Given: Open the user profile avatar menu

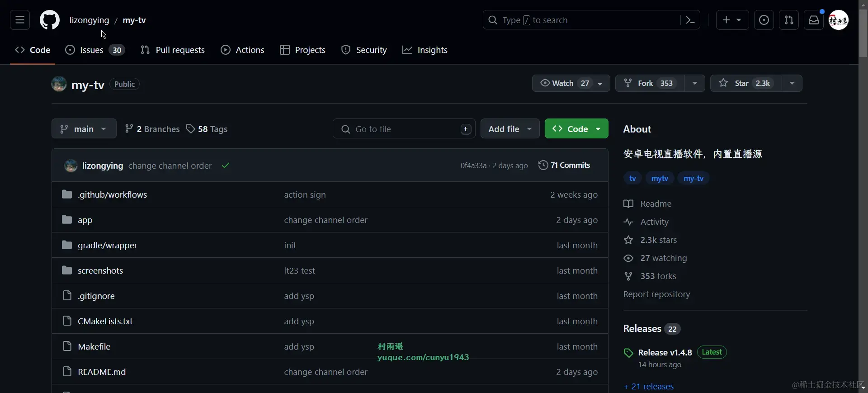Looking at the screenshot, I should (x=839, y=20).
